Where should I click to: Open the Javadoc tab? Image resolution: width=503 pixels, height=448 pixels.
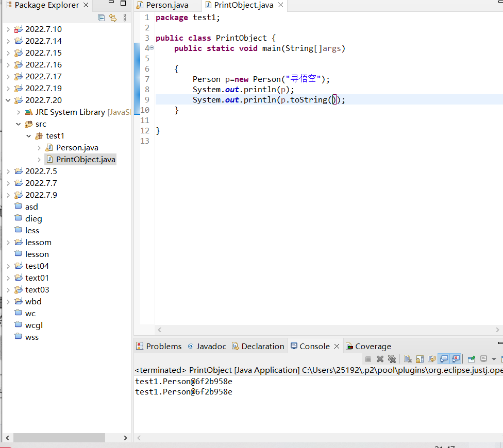tap(207, 347)
